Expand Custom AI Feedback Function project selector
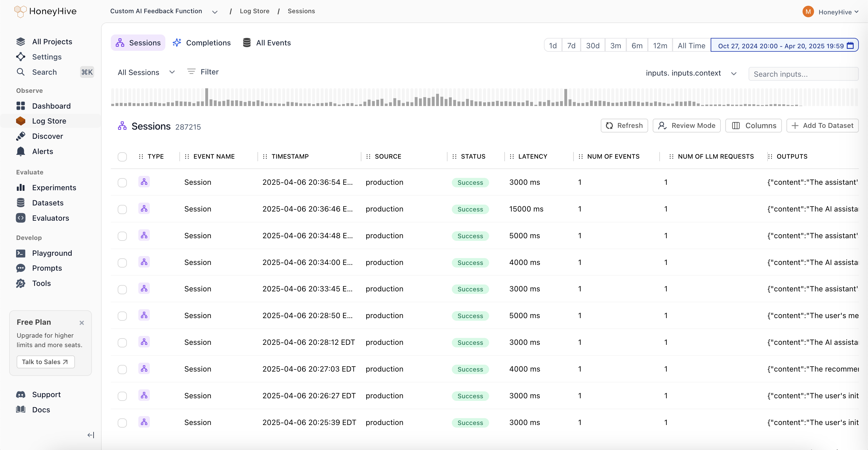This screenshot has height=450, width=868. [x=215, y=12]
